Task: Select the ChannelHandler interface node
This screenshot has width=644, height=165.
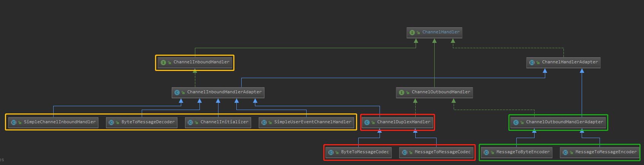Action: 434,33
